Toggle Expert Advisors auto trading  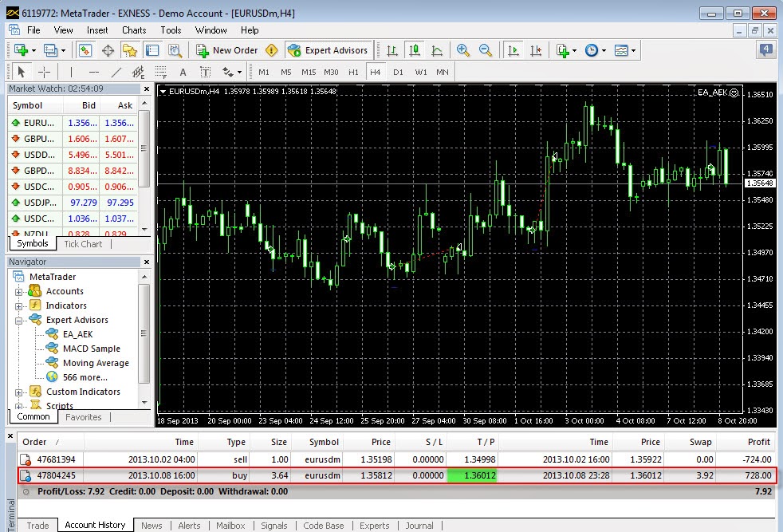pos(329,50)
